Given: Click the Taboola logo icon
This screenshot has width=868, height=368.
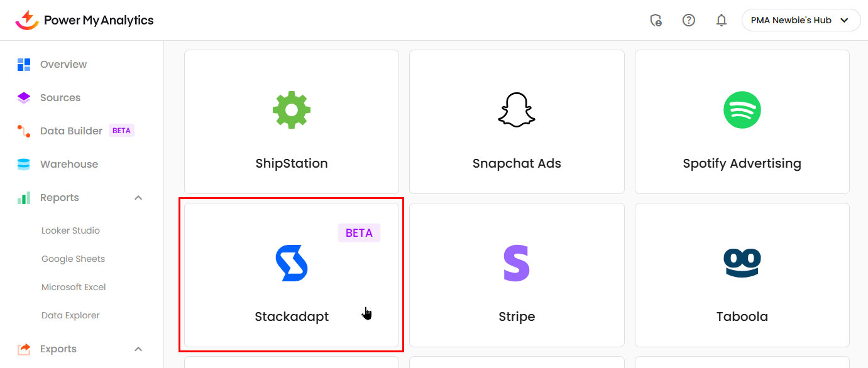Looking at the screenshot, I should click(x=742, y=263).
